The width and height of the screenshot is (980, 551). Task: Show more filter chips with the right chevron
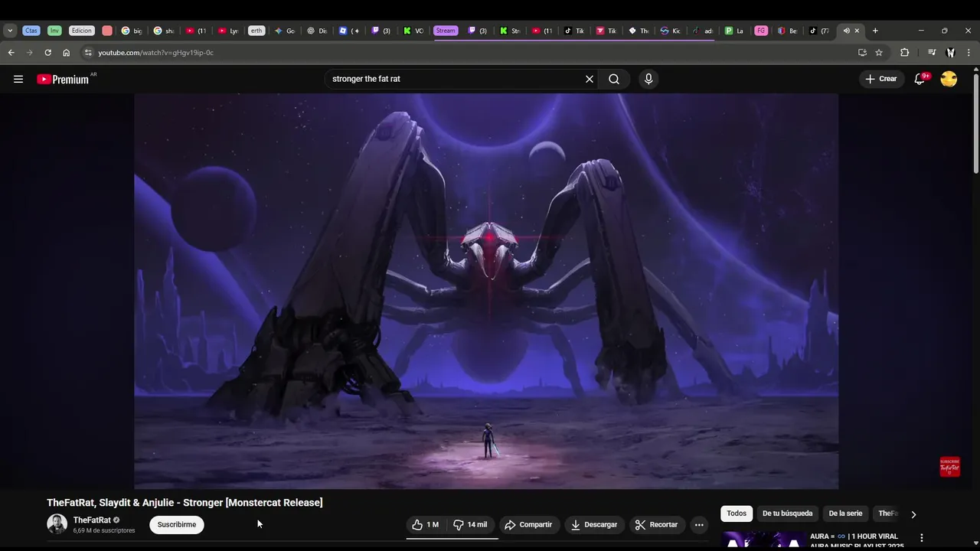(x=913, y=514)
